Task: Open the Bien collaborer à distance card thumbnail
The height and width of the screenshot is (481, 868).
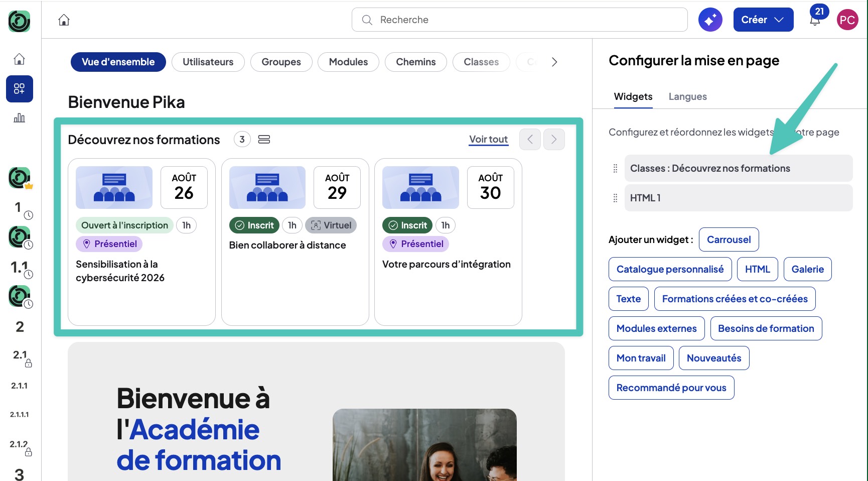Action: coord(267,188)
